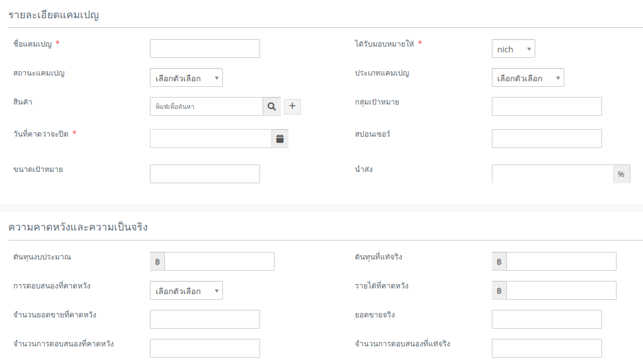Viewport: 643px width, 364px height.
Task: Click the percent symbol beside นำส่ง field
Action: click(621, 174)
